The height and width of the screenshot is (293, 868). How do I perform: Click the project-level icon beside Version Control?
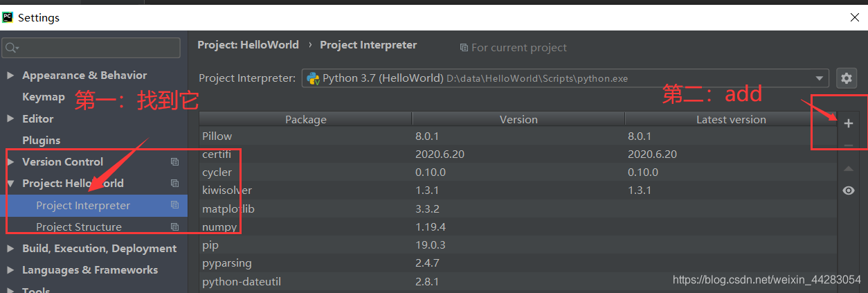[x=174, y=162]
